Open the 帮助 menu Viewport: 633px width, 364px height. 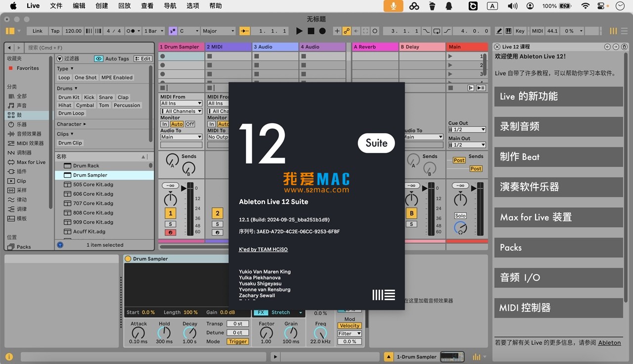(x=216, y=6)
